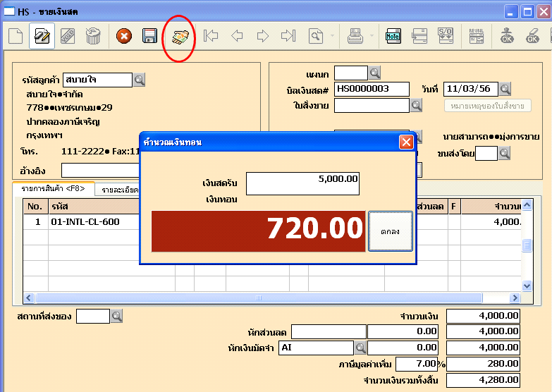This screenshot has width=552, height=392.
Task: Click the red cancel icon in toolbar
Action: coord(124,36)
